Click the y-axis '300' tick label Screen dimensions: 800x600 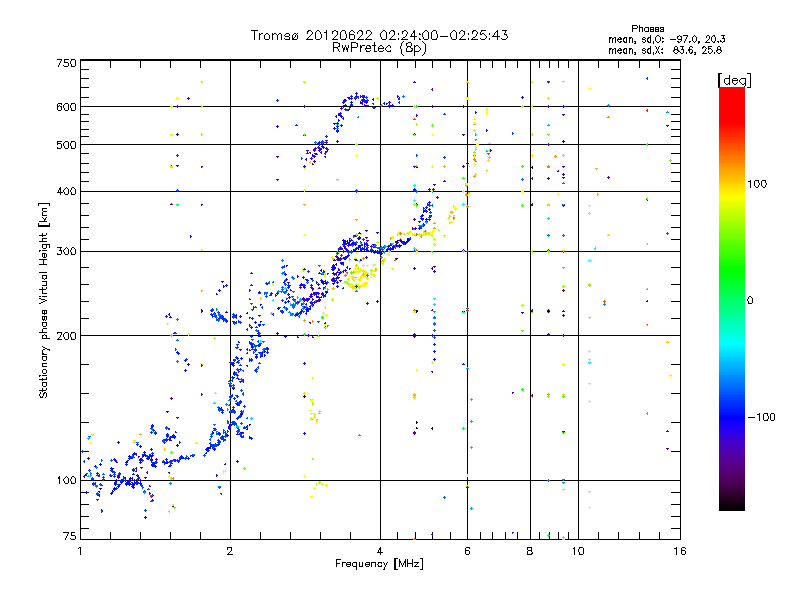66,251
